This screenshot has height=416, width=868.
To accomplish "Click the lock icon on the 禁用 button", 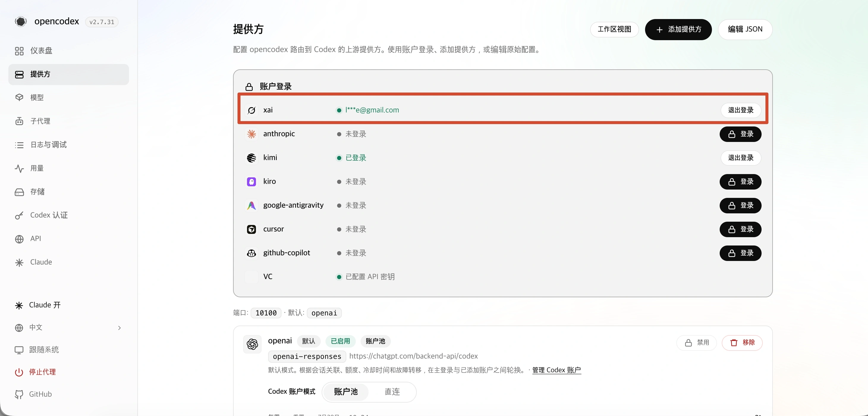I will pyautogui.click(x=688, y=343).
